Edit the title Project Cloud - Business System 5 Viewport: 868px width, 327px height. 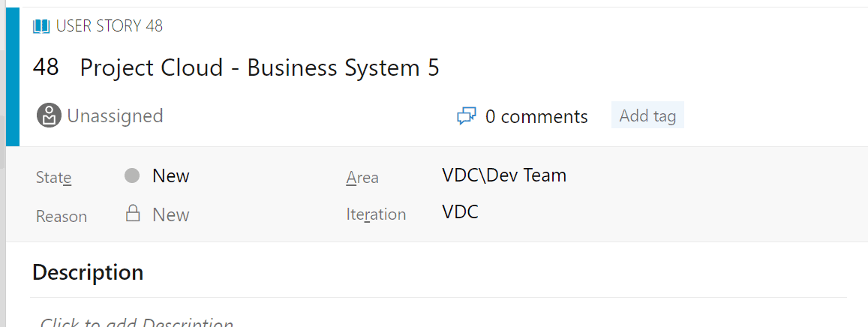click(260, 67)
